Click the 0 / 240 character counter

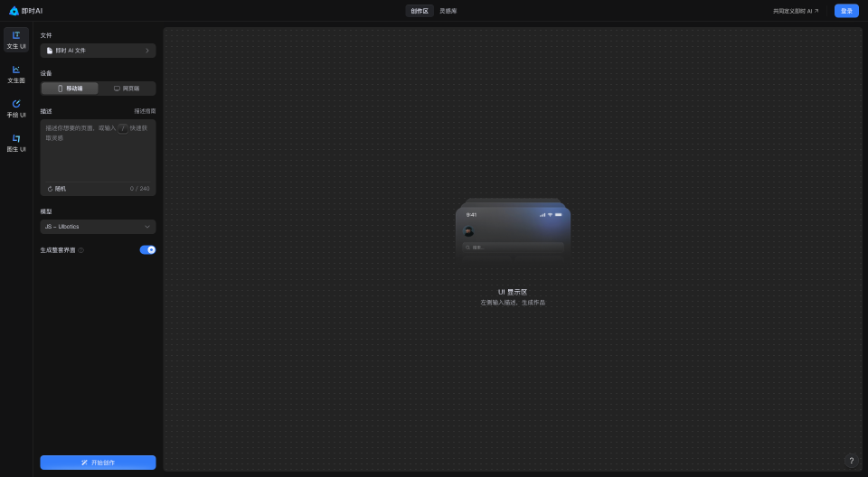point(139,189)
